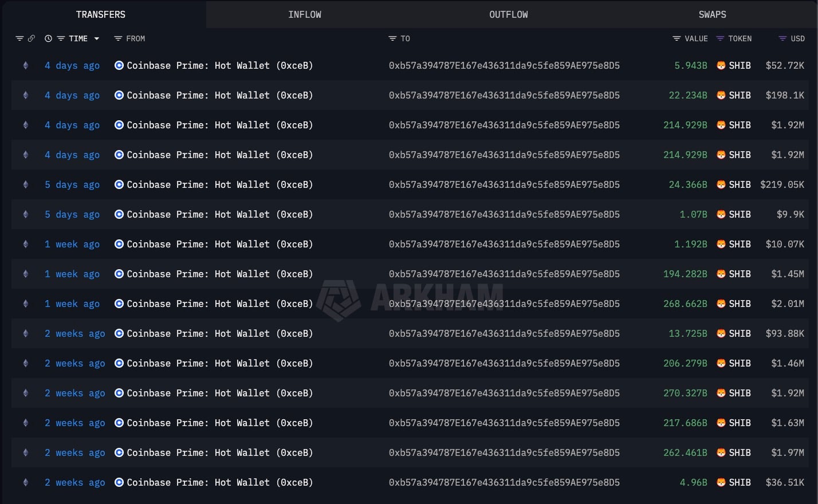The height and width of the screenshot is (504, 818).
Task: Open Coinbase Prime Hot Wallet in $219.05K row
Action: (219, 184)
